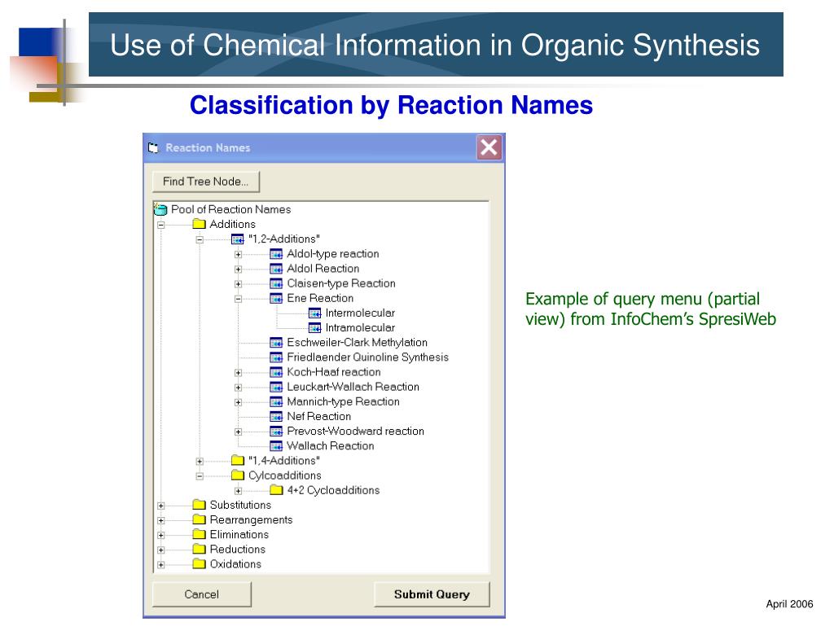This screenshot has height=644, width=834.
Task: Click the Substitutions folder icon
Action: pos(199,504)
